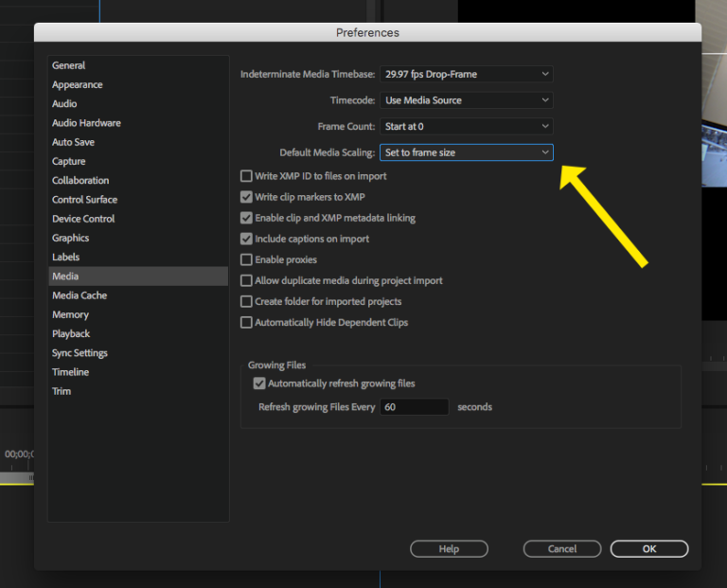Cancel the Preferences dialog
This screenshot has height=588, width=727.
coord(562,548)
